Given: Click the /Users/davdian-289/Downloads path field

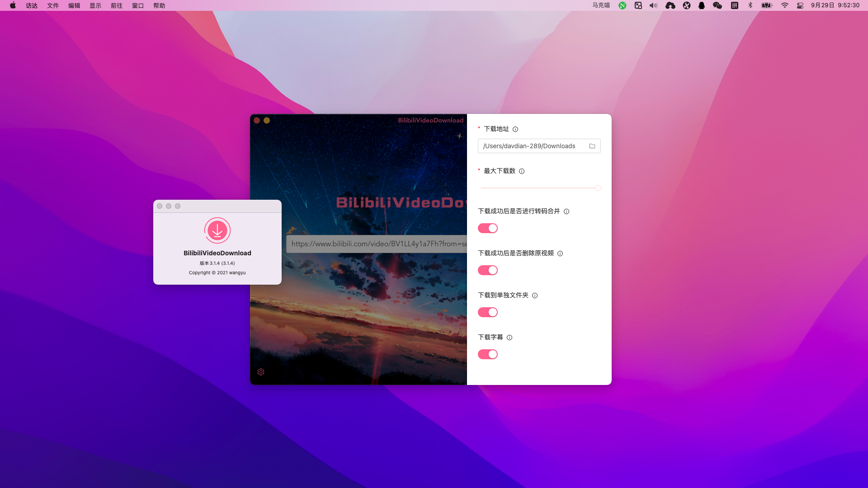Looking at the screenshot, I should pos(531,146).
